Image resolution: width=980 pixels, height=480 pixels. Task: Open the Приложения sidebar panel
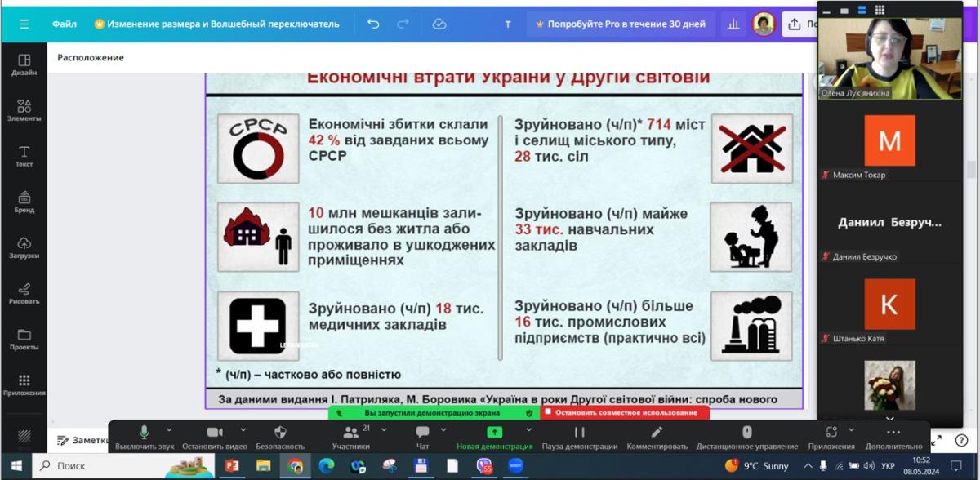[x=24, y=384]
